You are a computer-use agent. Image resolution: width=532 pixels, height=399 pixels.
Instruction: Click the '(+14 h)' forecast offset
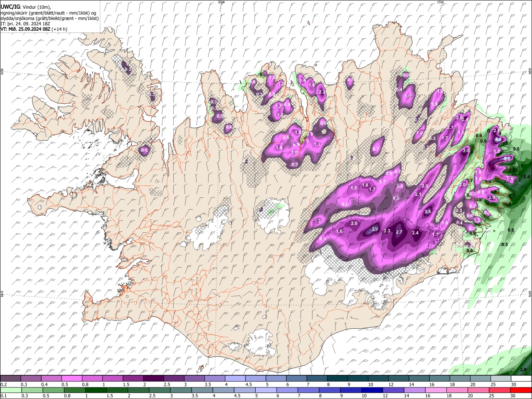(60, 29)
